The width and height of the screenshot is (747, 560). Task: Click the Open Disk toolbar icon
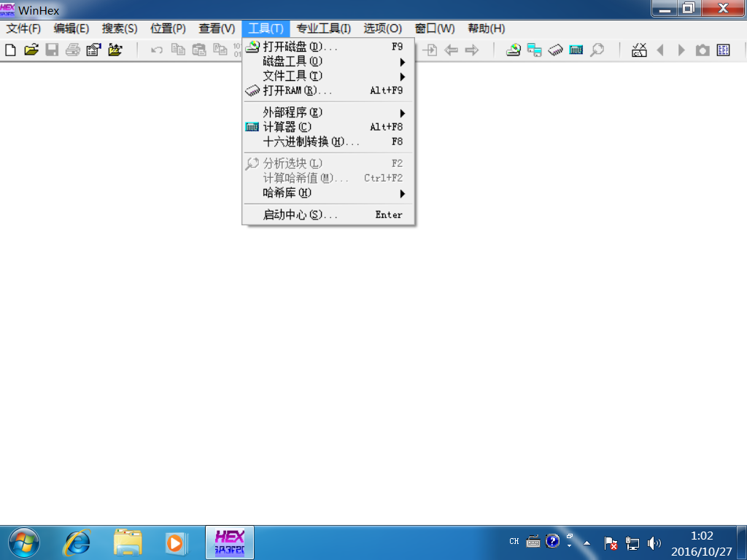[513, 50]
